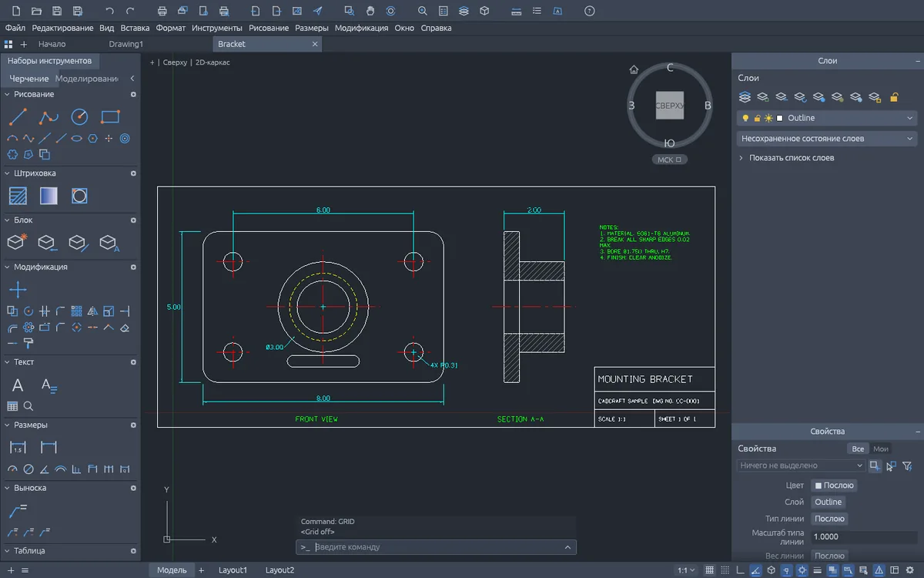924x578 pixels.
Task: Click the Цвет Послою color swatch
Action: coord(835,486)
